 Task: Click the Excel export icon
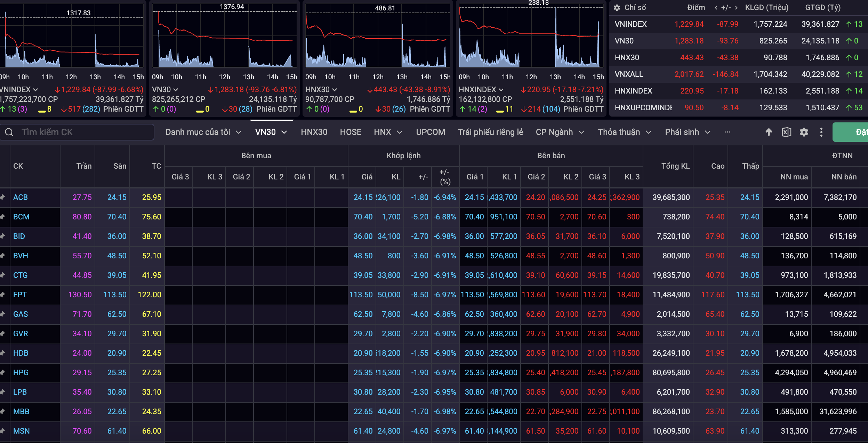coord(786,132)
